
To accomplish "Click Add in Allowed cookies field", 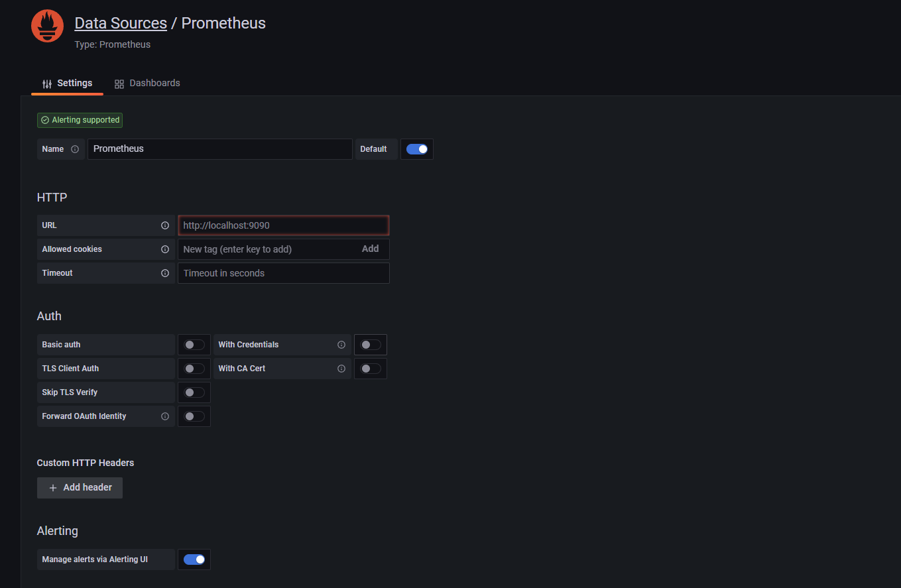I will point(370,249).
